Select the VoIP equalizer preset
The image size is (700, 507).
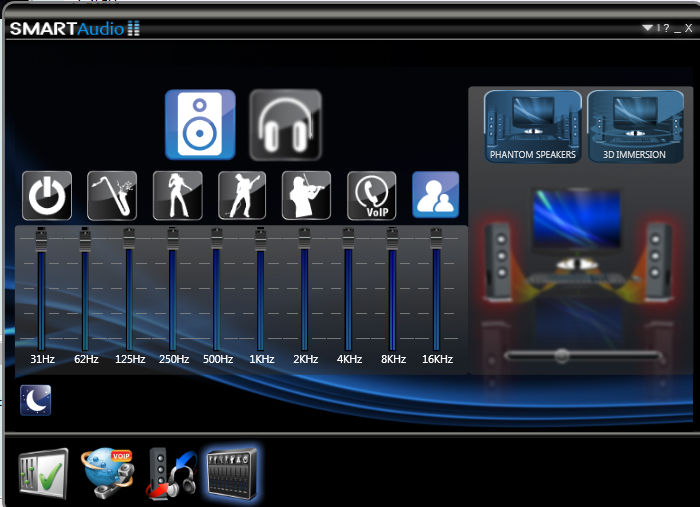click(371, 195)
